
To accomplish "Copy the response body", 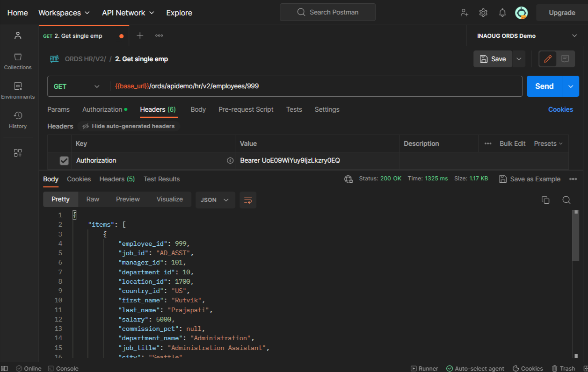I will point(545,200).
